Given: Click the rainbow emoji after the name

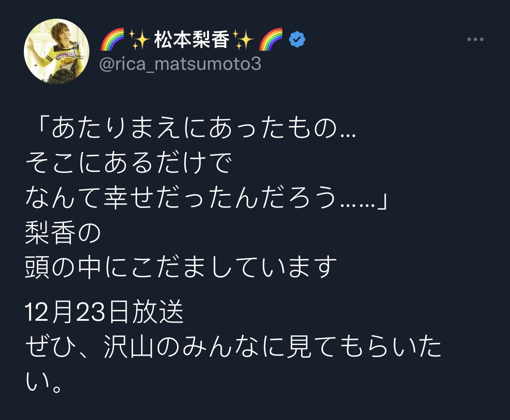Looking at the screenshot, I should click(x=270, y=39).
